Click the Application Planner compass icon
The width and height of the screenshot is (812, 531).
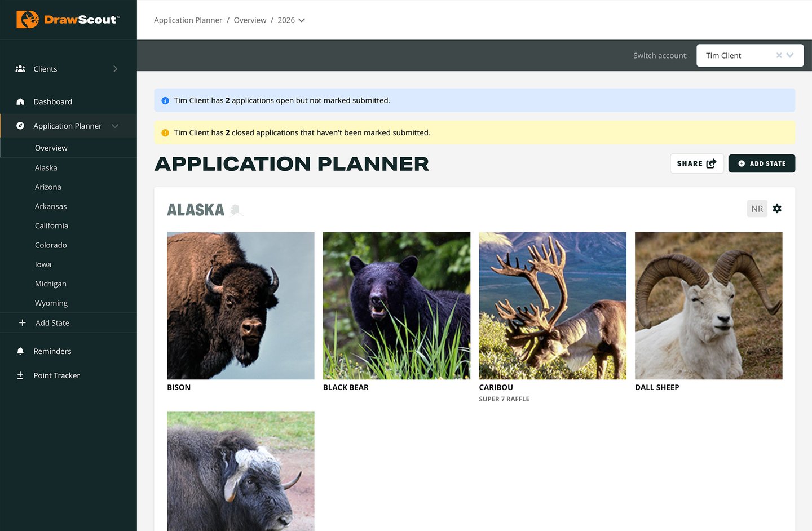pyautogui.click(x=20, y=126)
